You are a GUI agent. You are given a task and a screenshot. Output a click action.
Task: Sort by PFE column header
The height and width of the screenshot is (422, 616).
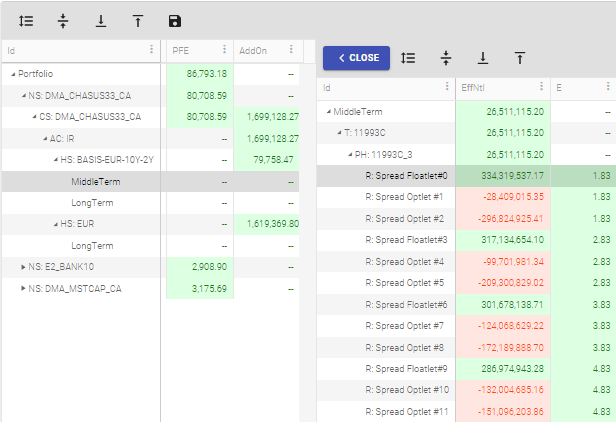coord(181,51)
